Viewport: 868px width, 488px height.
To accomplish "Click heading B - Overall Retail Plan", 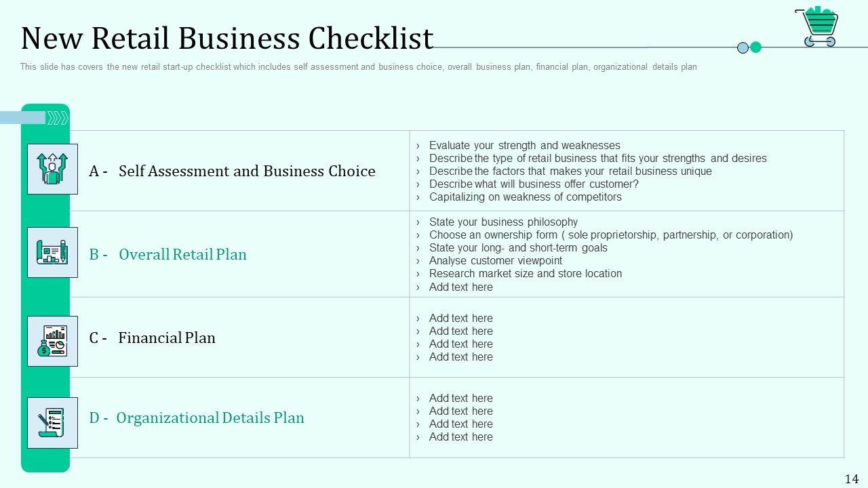I will [x=167, y=254].
